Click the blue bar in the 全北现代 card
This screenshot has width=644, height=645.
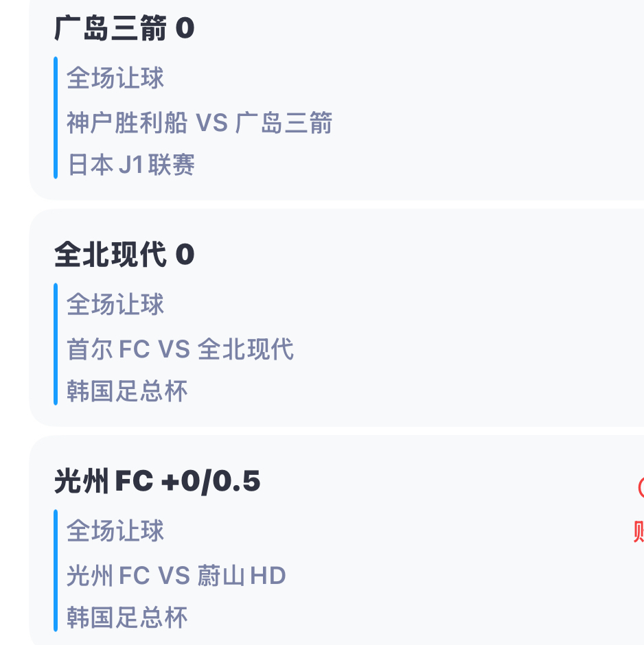tap(56, 344)
